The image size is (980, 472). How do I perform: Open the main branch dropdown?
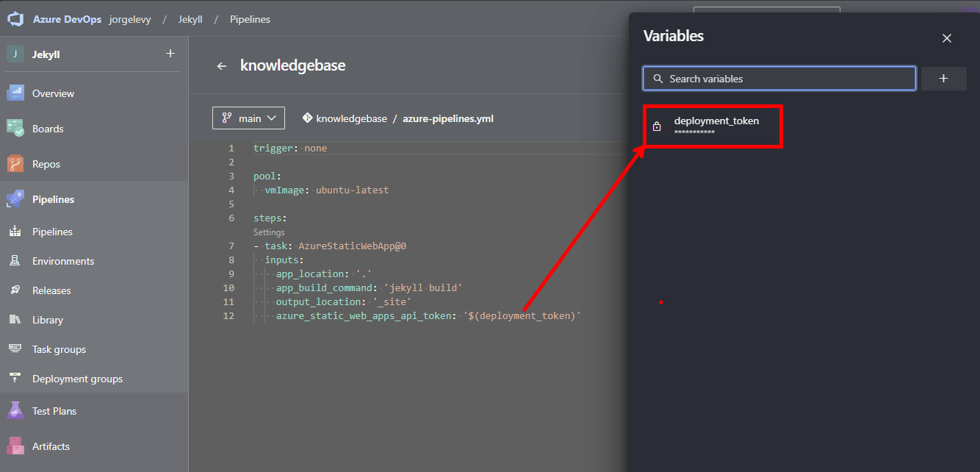pos(248,118)
